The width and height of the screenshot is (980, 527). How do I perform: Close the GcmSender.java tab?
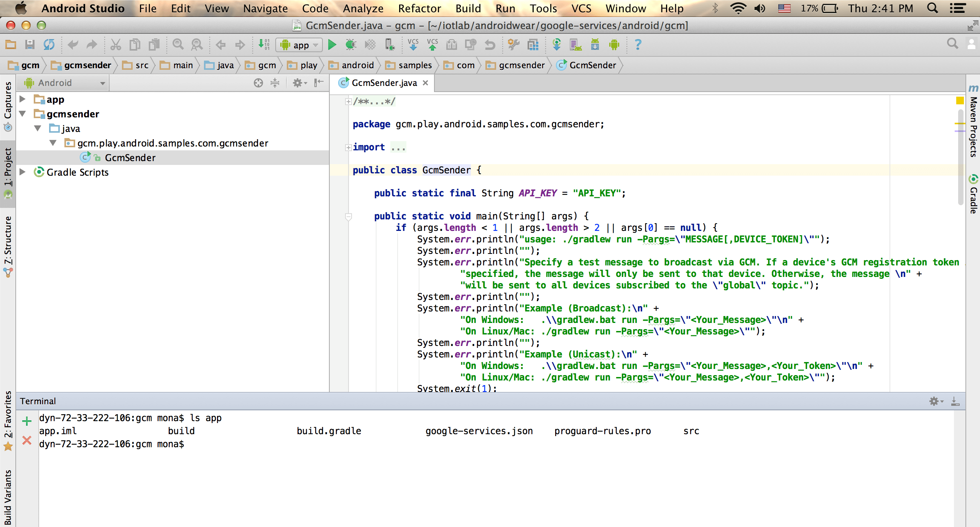[x=426, y=83]
